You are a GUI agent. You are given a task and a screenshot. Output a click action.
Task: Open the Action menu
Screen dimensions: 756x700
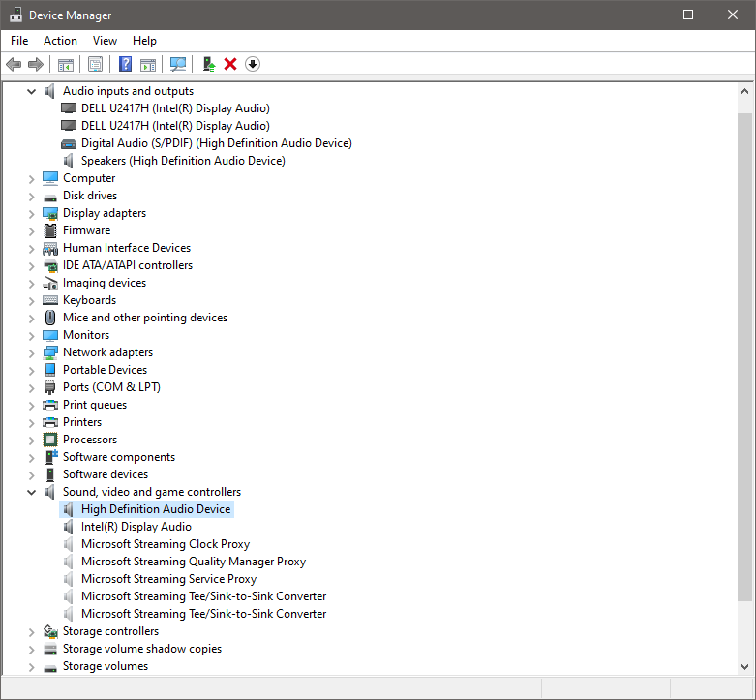[x=60, y=41]
